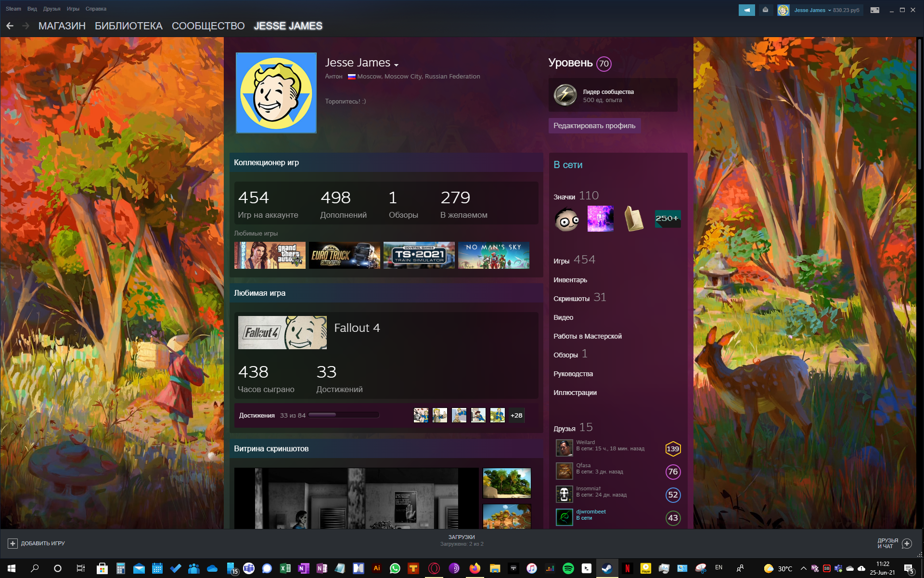This screenshot has width=924, height=578.
Task: Open the notifications bell icon
Action: (765, 10)
